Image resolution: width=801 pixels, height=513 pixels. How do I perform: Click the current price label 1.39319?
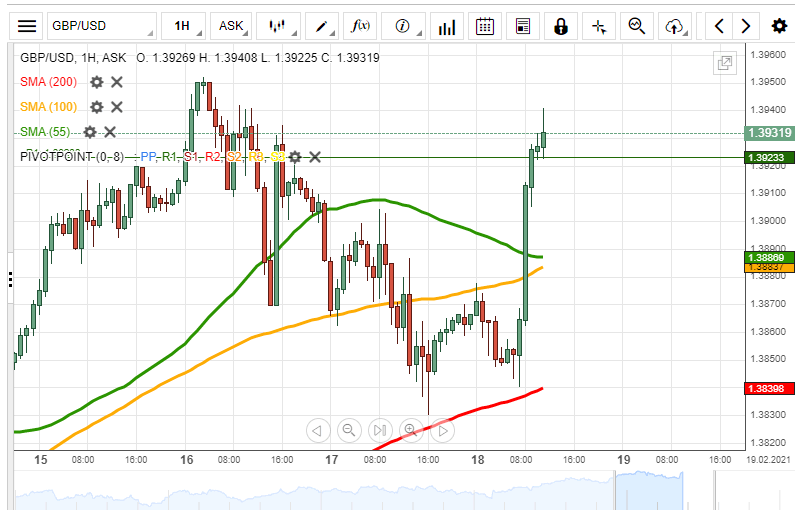(770, 133)
